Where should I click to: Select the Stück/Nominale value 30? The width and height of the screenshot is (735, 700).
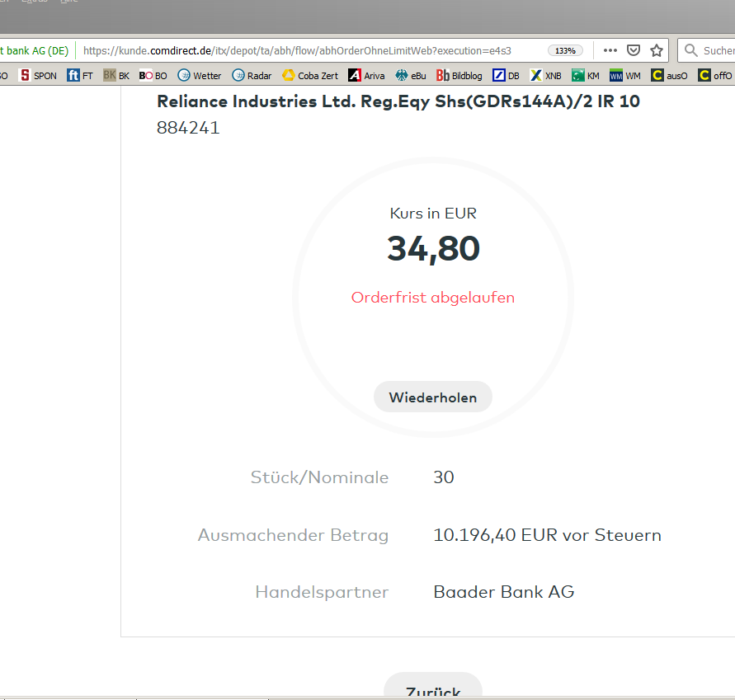tap(444, 477)
